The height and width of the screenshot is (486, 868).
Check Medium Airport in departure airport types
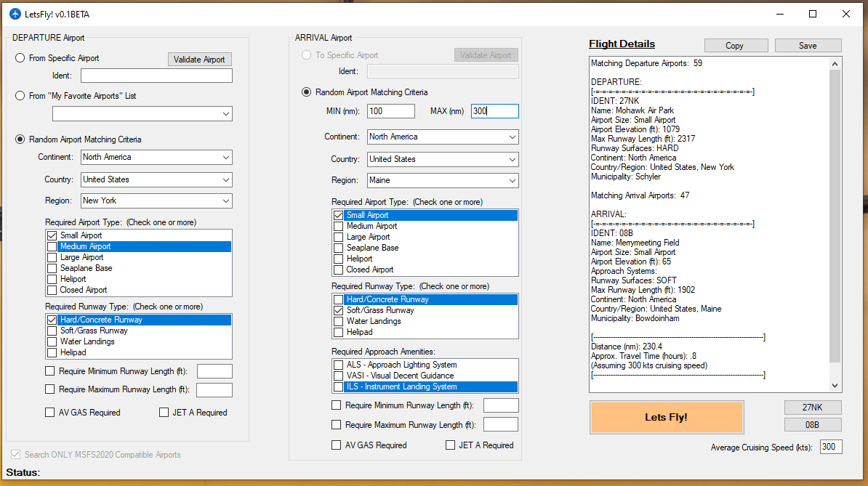tap(52, 246)
